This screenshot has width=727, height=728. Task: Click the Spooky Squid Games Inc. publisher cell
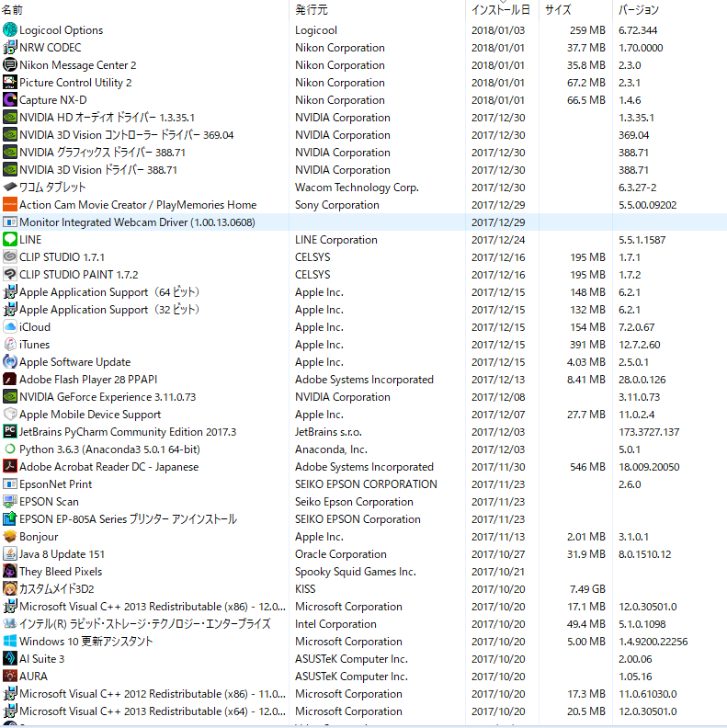(x=356, y=572)
